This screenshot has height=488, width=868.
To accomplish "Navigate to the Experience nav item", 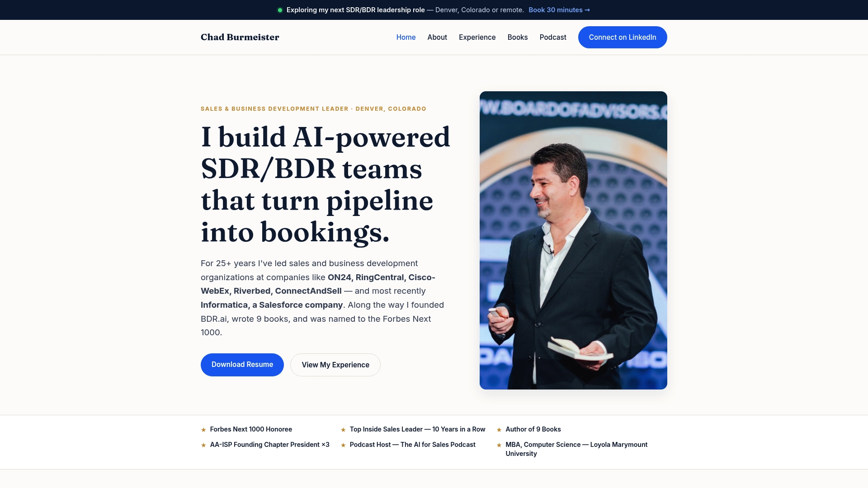I will [x=477, y=37].
